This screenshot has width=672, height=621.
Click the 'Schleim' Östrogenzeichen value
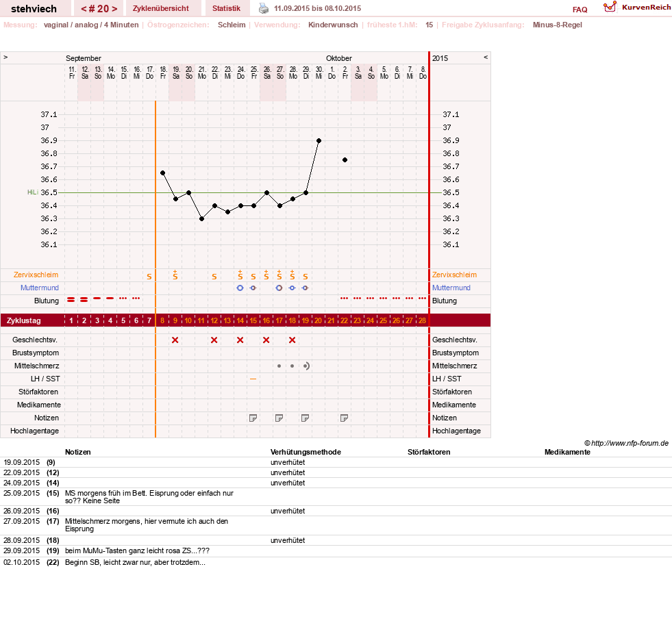coord(232,25)
